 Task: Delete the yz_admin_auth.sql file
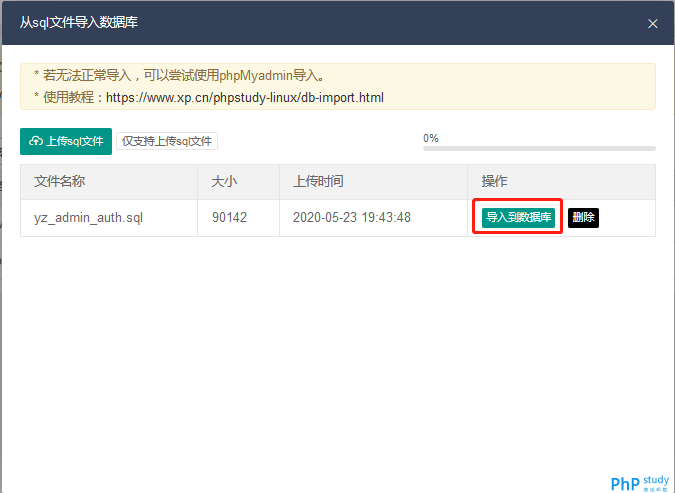[583, 217]
